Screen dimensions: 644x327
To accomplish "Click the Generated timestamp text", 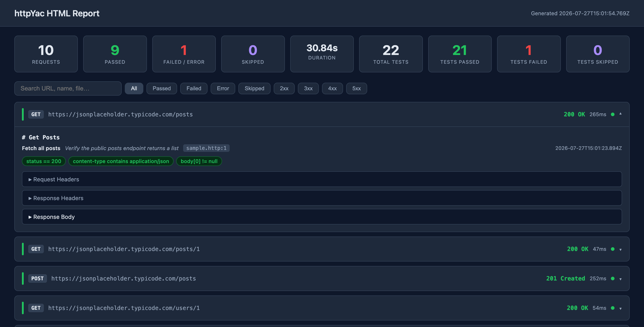I will 580,14.
